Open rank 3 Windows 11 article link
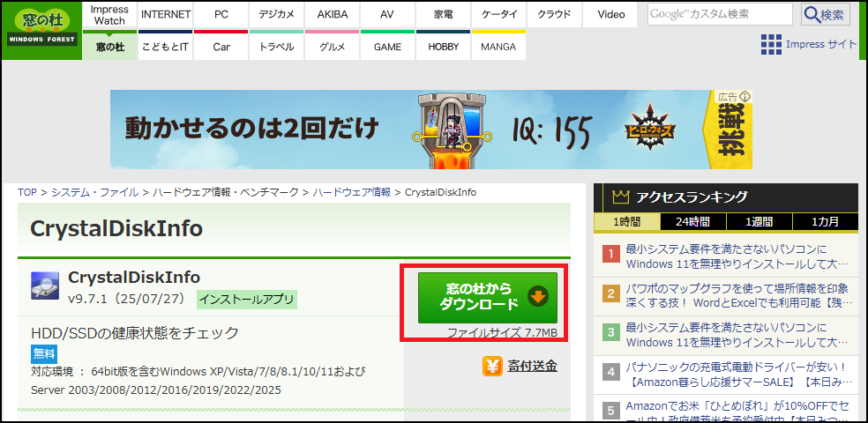The width and height of the screenshot is (868, 423). coord(737,334)
